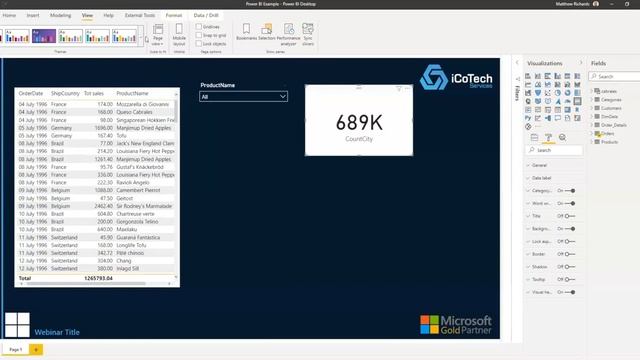640x360 pixels.
Task: Open the ProductName slicer dropdown showing All
Action: click(243, 97)
